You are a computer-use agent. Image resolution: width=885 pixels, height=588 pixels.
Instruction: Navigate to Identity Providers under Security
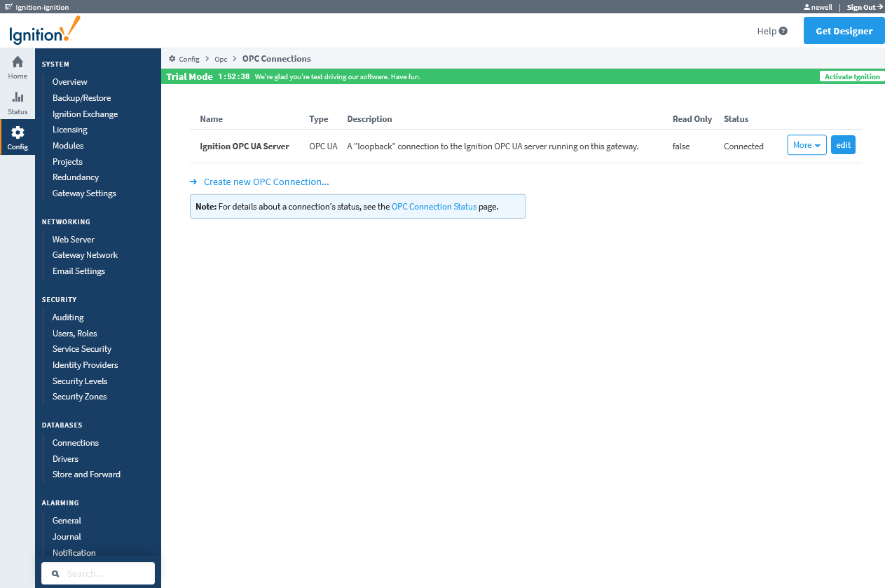point(85,364)
